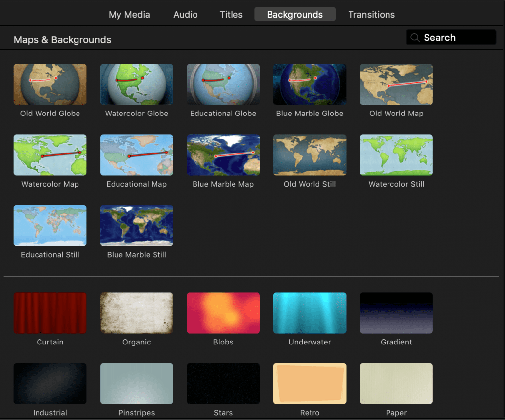505x420 pixels.
Task: Click the magnifying glass search icon
Action: point(415,38)
